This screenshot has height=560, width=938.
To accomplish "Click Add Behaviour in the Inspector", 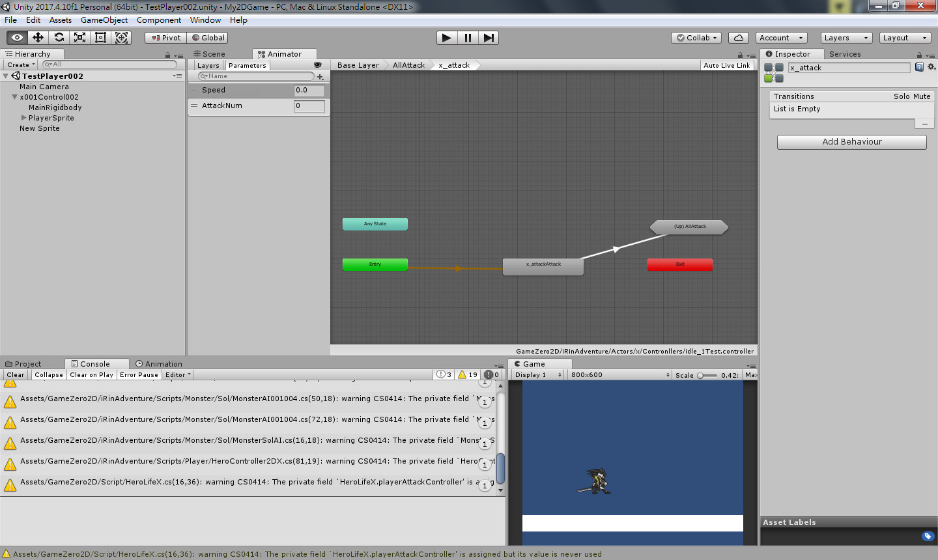I will coord(851,141).
